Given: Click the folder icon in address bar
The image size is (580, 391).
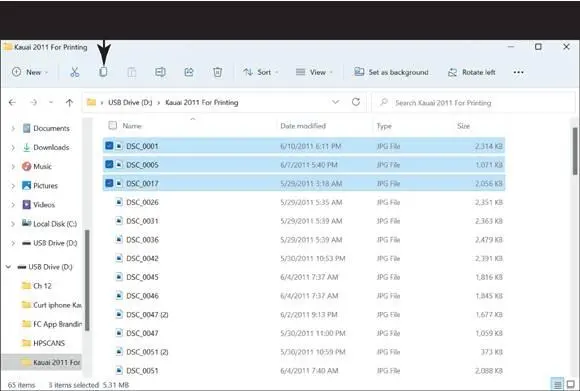Looking at the screenshot, I should point(91,102).
